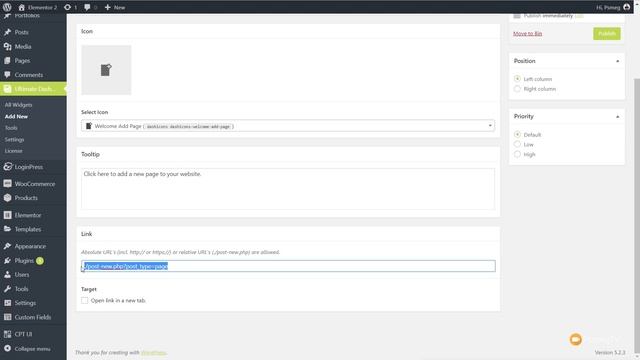
Task: Click the CPT UI icon in sidebar
Action: (x=7, y=334)
